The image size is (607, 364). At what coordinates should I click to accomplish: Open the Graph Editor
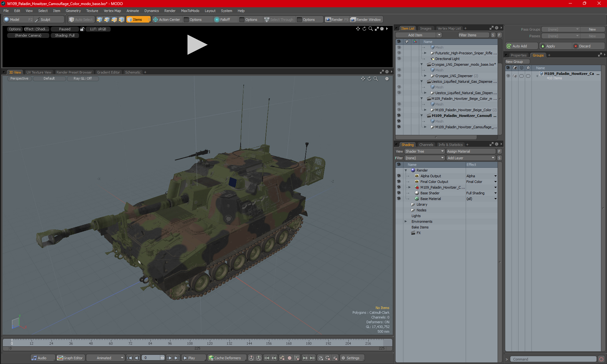click(70, 358)
